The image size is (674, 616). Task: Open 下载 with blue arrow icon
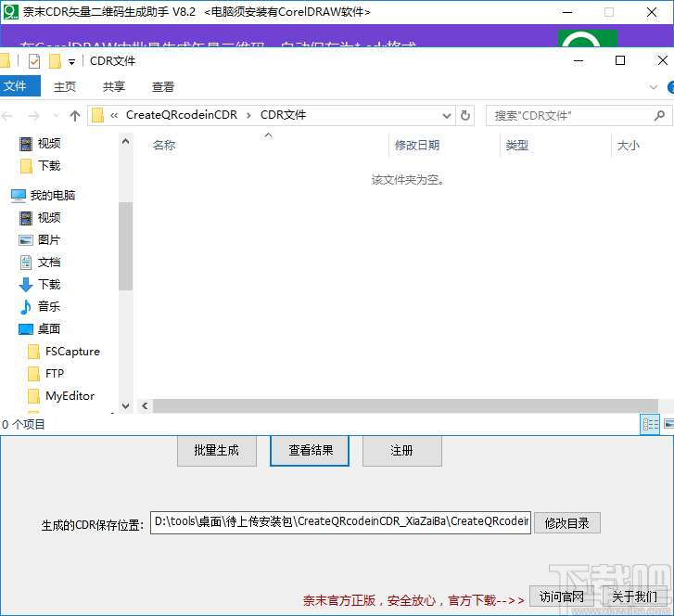tap(40, 285)
